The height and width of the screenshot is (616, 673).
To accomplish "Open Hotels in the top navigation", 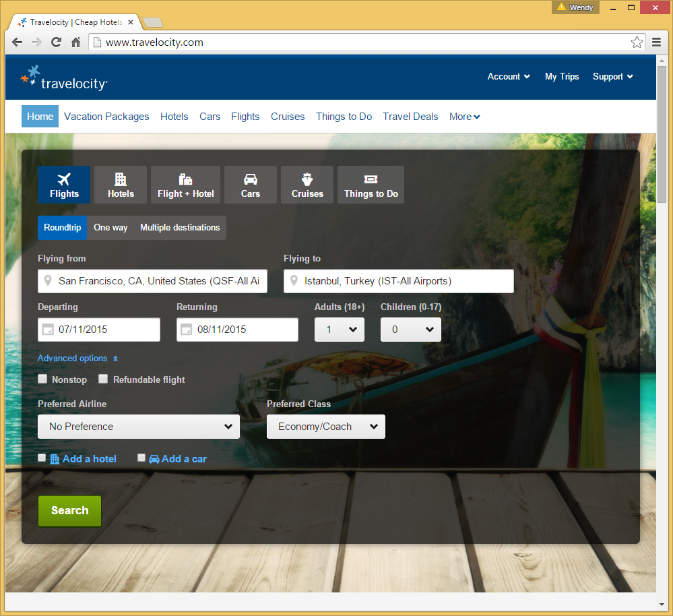I will (174, 117).
